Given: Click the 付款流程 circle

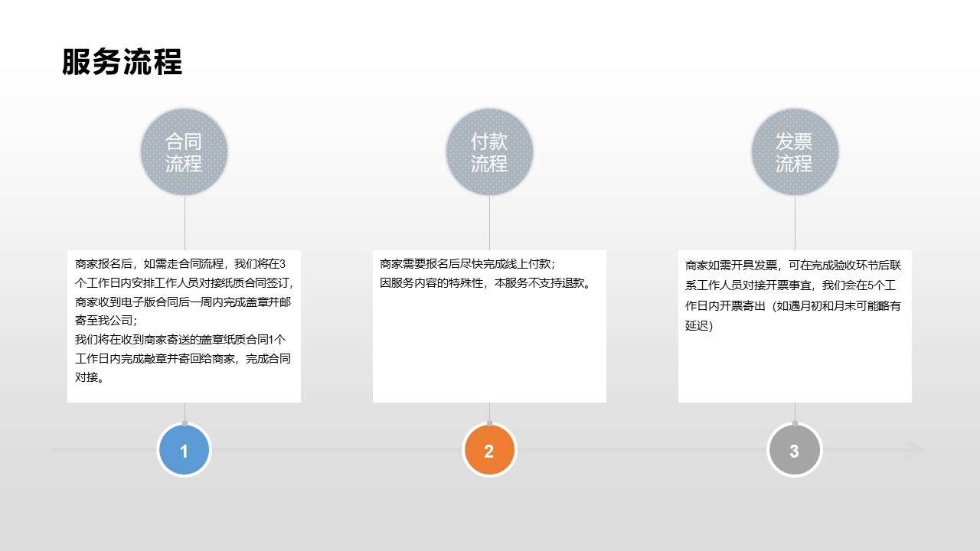Looking at the screenshot, I should tap(489, 152).
